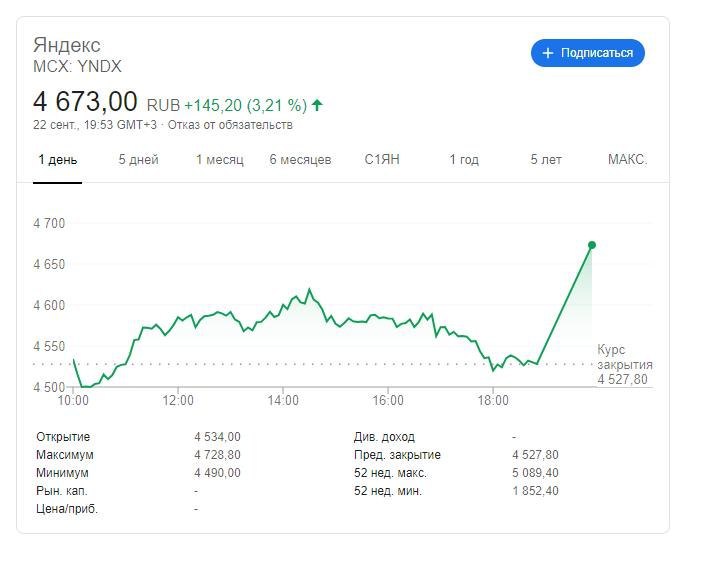The image size is (702, 565).
Task: Click the 4 650 y-axis label
Action: click(x=49, y=264)
